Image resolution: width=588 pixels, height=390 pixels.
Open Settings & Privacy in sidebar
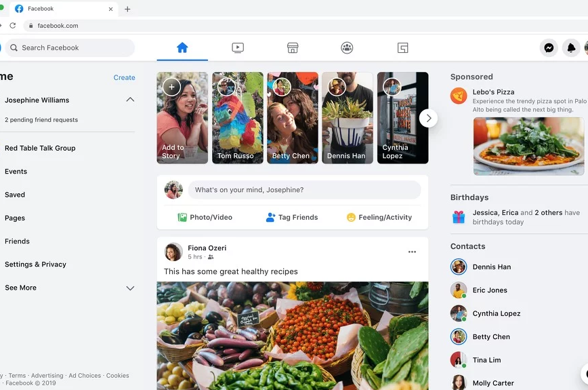(x=35, y=265)
